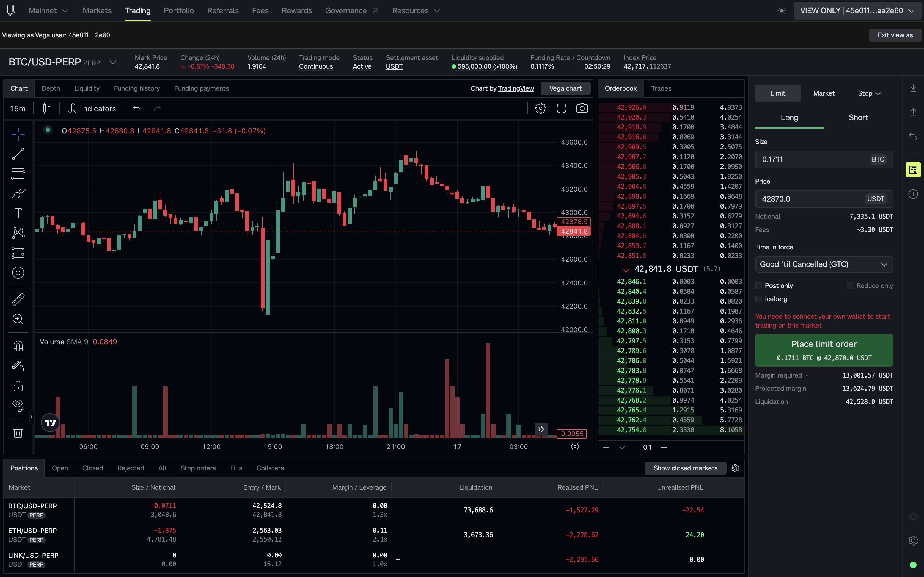Click the Exit view as button
Screen dimensions: 924x577
895,35
